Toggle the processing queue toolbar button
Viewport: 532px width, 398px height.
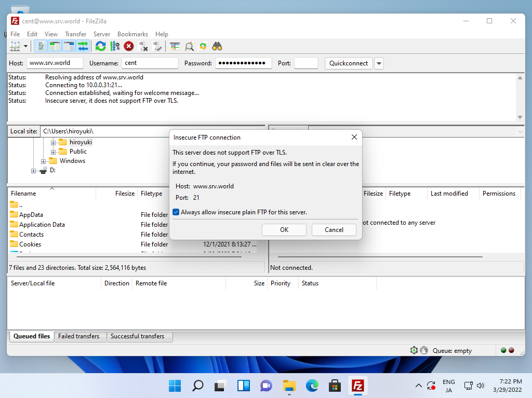115,46
